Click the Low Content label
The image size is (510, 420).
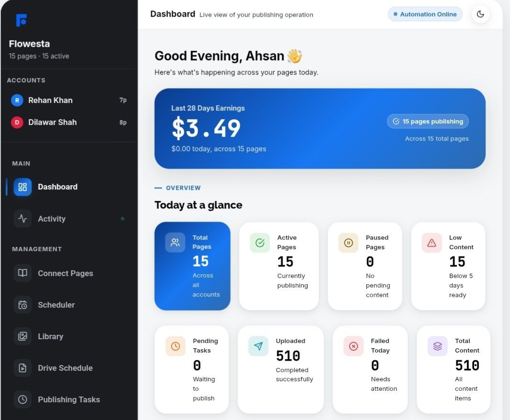click(x=461, y=243)
